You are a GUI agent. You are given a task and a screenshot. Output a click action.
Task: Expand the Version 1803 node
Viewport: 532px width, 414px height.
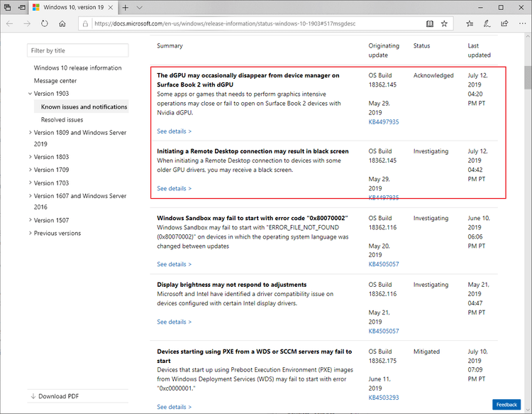click(30, 157)
